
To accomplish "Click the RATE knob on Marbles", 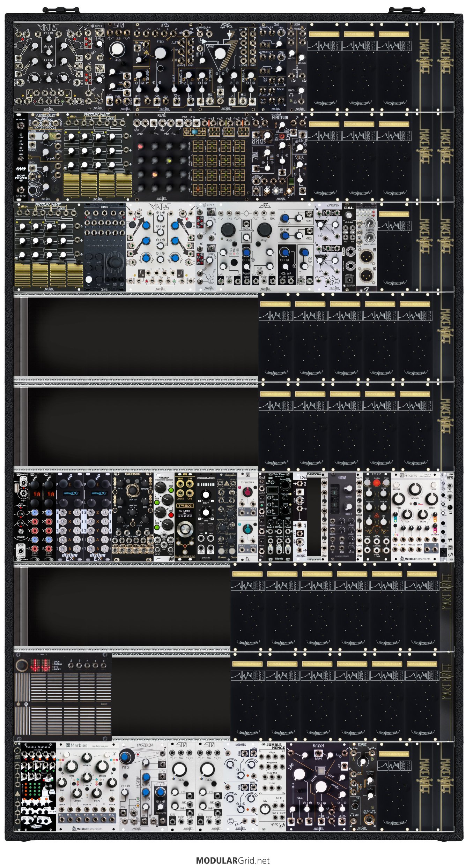I will 71,766.
